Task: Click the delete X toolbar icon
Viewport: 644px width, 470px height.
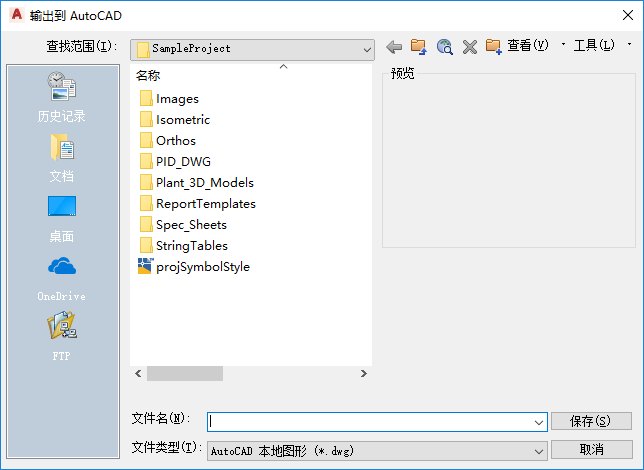Action: [469, 47]
